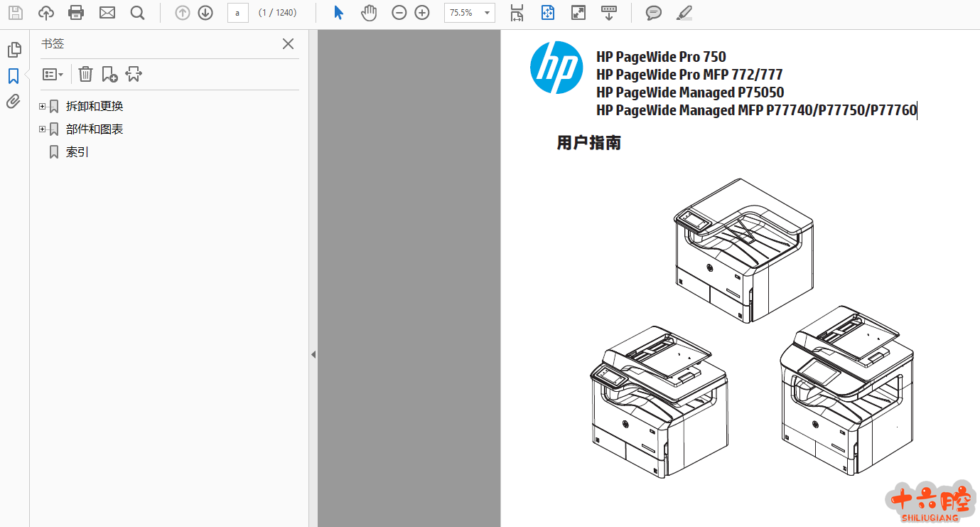This screenshot has height=527, width=980.
Task: Toggle the page thumbnails panel
Action: pyautogui.click(x=14, y=50)
